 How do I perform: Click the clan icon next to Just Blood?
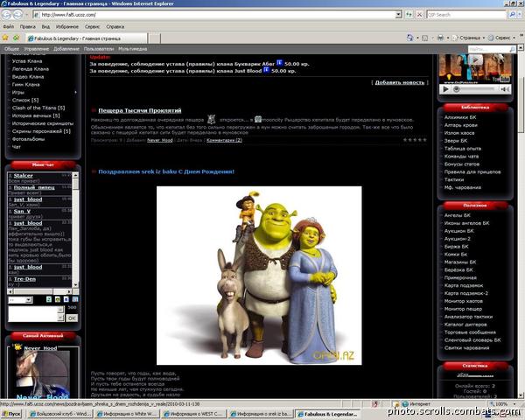click(266, 70)
